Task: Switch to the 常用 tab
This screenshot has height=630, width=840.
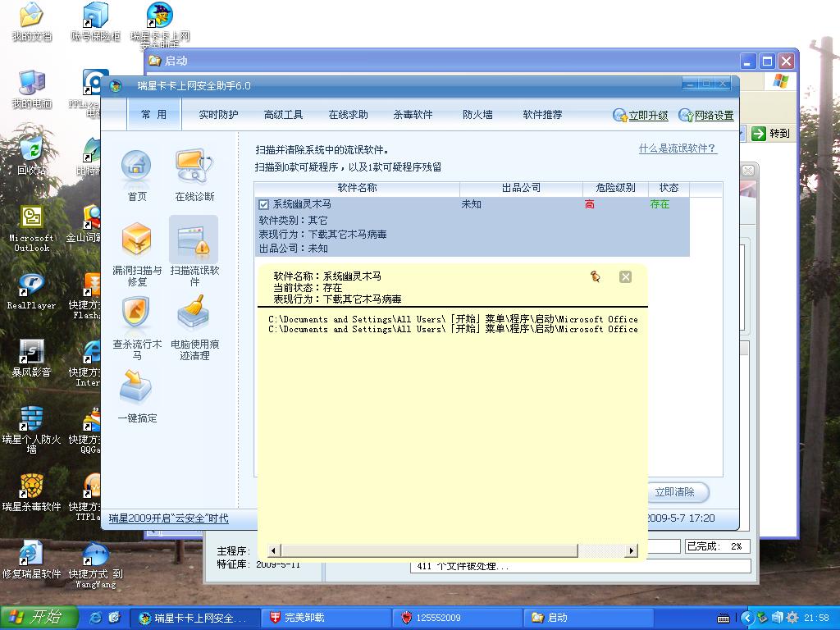Action: (x=153, y=115)
